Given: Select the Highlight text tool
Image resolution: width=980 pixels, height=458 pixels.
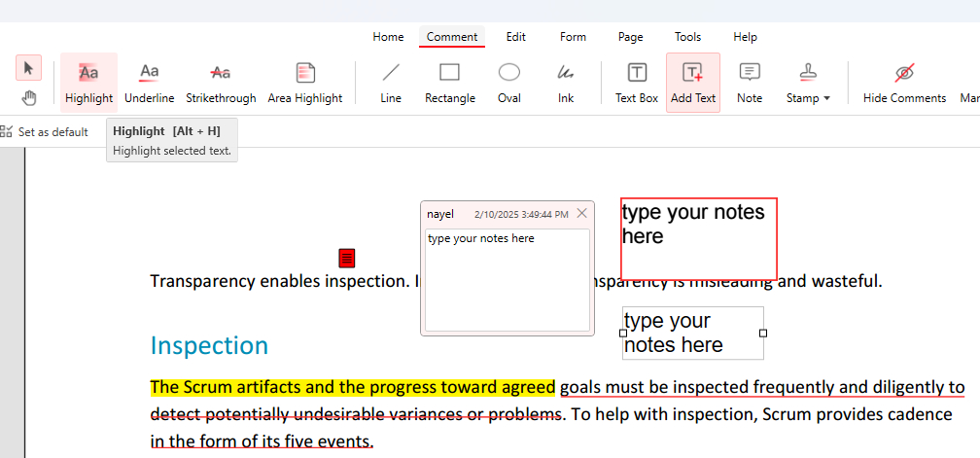Looking at the screenshot, I should point(88,82).
